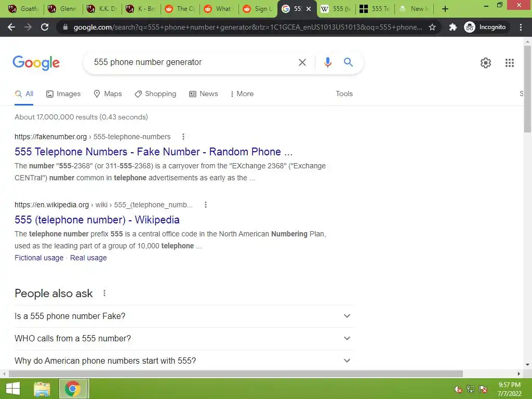The width and height of the screenshot is (532, 399).
Task: Click the muted volume tray icon
Action: click(458, 389)
